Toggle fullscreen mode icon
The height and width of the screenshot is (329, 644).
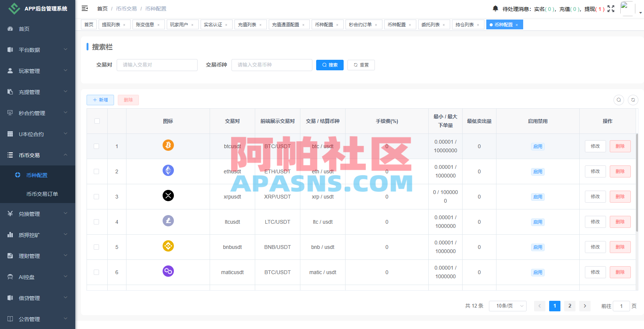[x=611, y=9]
